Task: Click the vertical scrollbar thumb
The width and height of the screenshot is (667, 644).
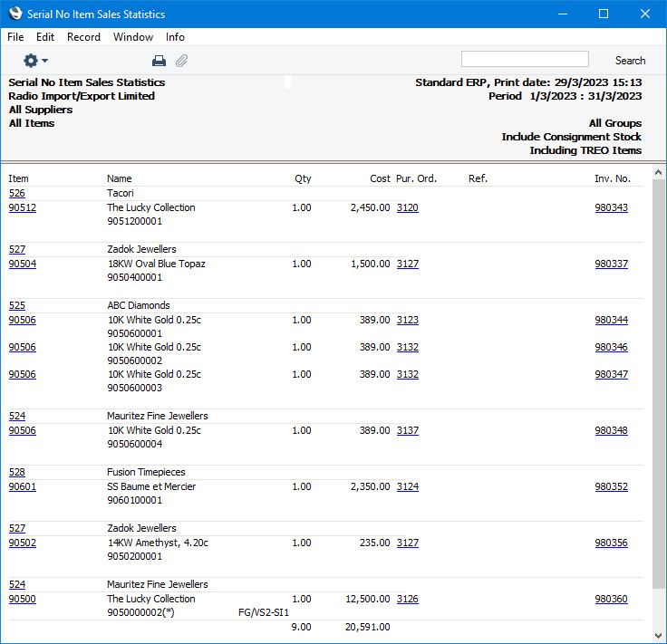Action: [x=659, y=384]
